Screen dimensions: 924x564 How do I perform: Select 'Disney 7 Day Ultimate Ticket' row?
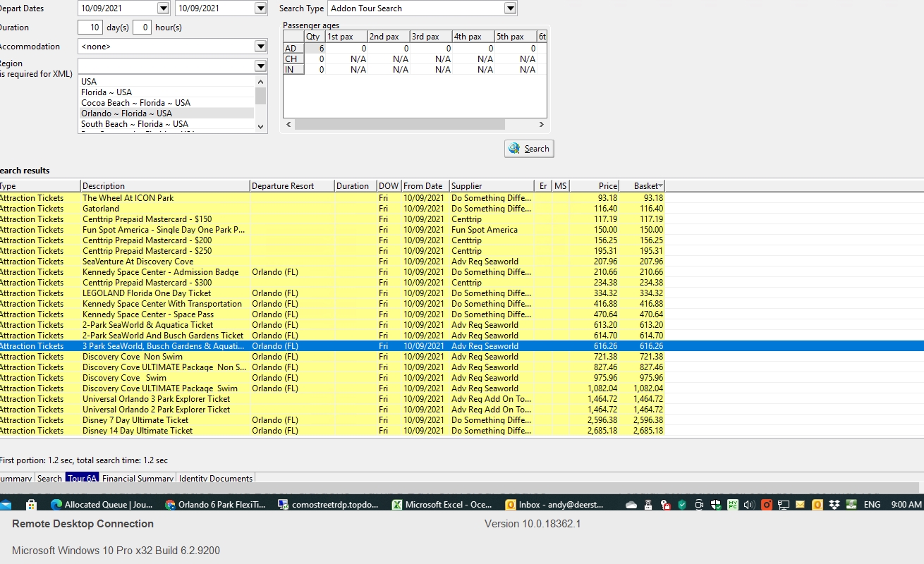pos(332,420)
